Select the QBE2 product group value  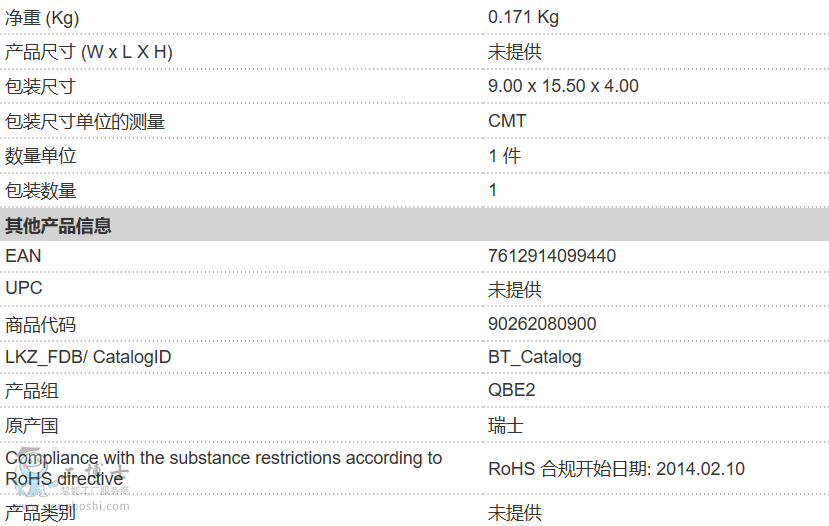[511, 390]
